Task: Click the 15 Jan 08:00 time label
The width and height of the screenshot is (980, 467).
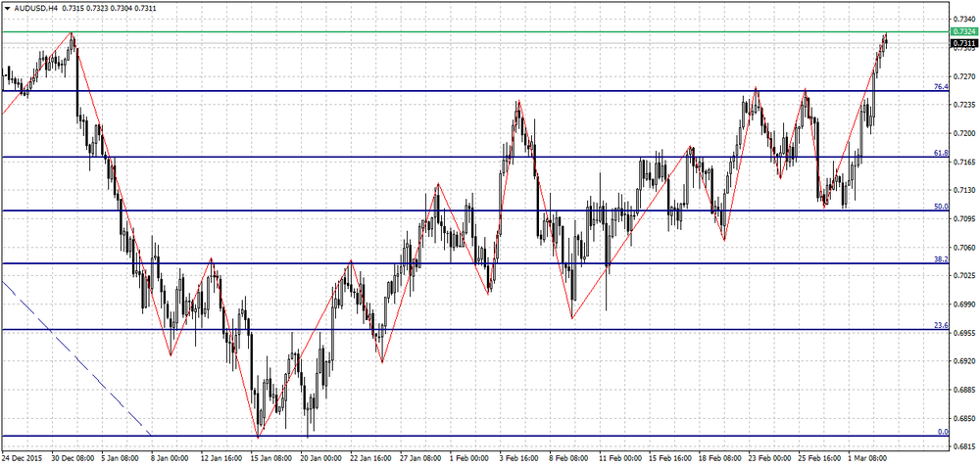Action: tap(271, 458)
